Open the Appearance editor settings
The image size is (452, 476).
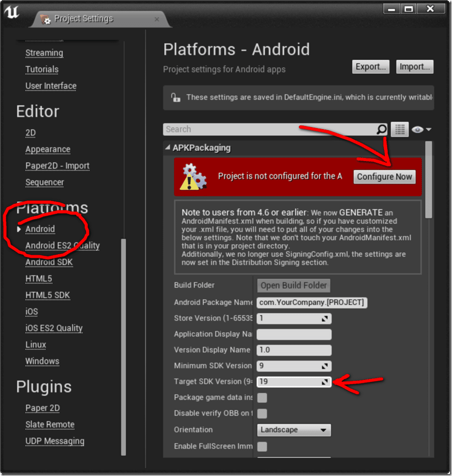[x=48, y=149]
